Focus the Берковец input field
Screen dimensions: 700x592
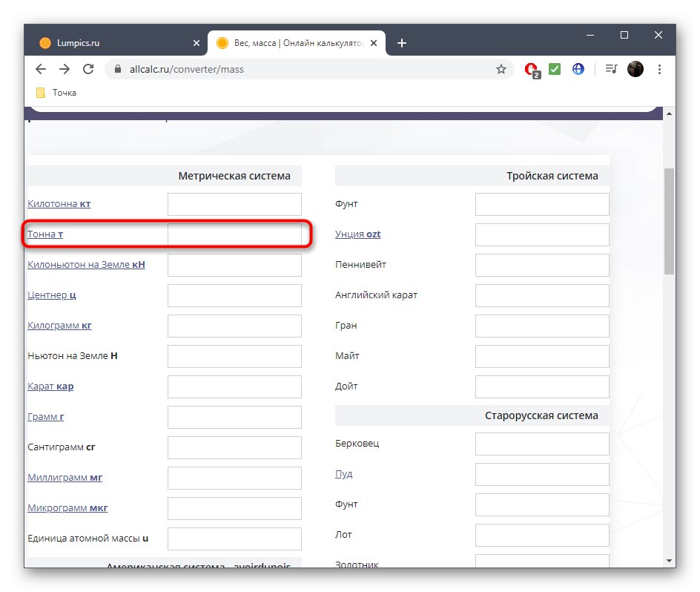pyautogui.click(x=542, y=444)
